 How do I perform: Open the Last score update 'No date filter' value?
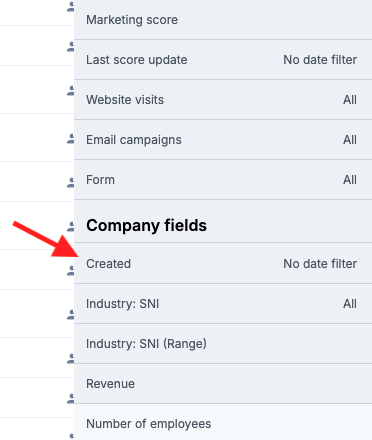coord(320,60)
